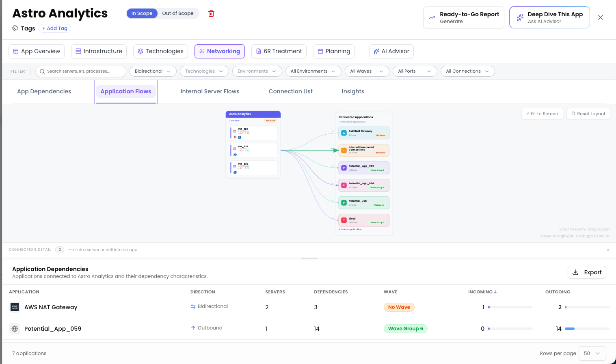Screen dimensions: 616x364
Task: Switch scope to Out of Scope
Action: pos(178,13)
